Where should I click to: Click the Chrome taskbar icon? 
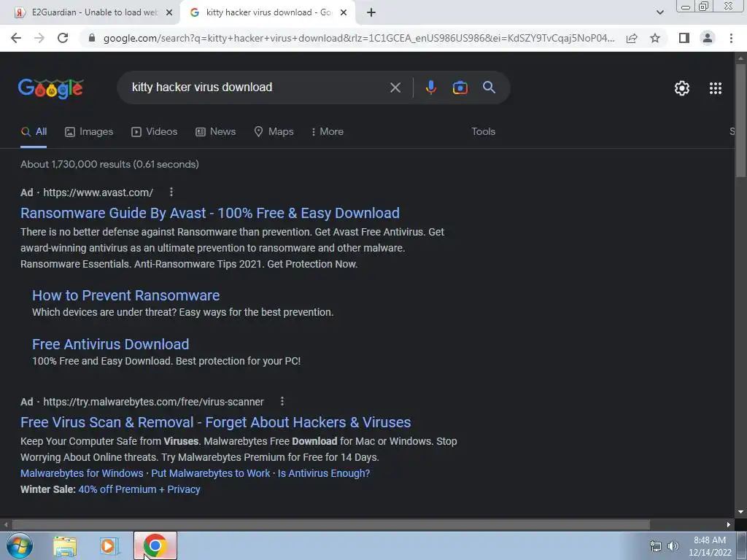[155, 546]
